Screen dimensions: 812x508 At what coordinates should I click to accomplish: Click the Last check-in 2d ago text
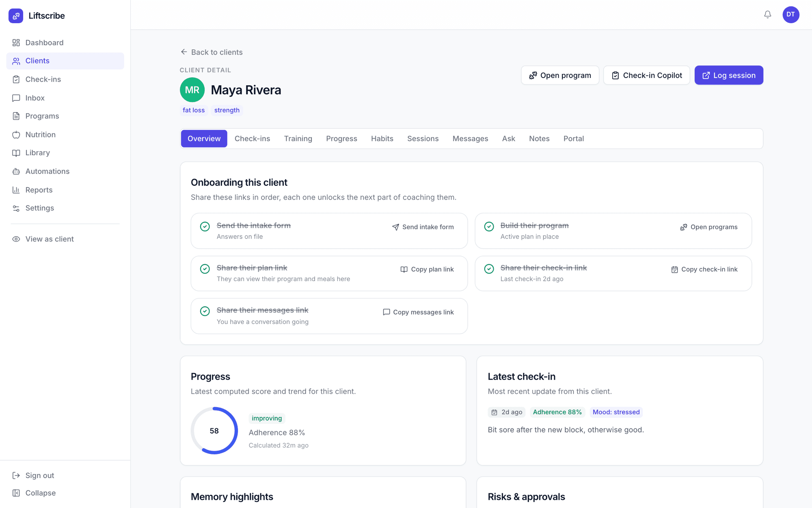[x=532, y=279]
